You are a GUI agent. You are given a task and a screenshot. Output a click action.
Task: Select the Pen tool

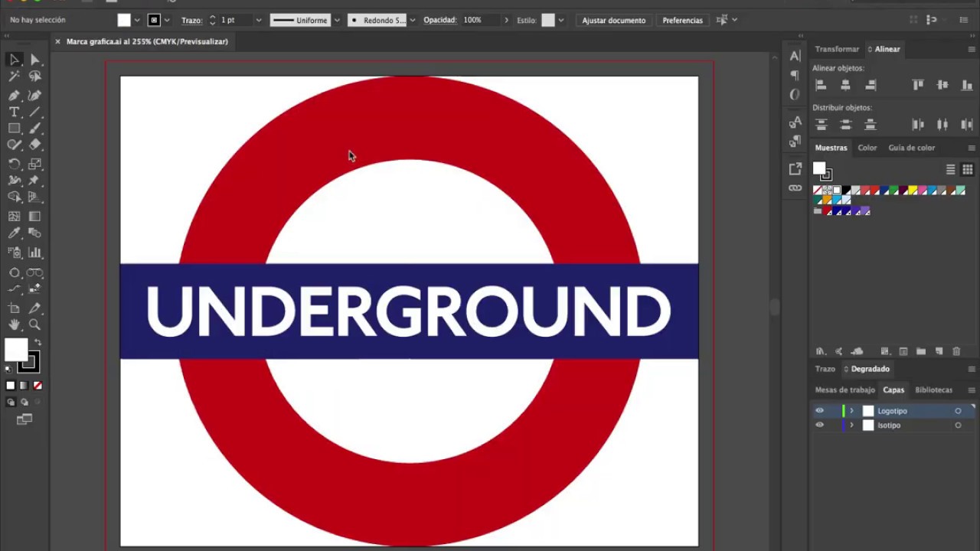[15, 96]
